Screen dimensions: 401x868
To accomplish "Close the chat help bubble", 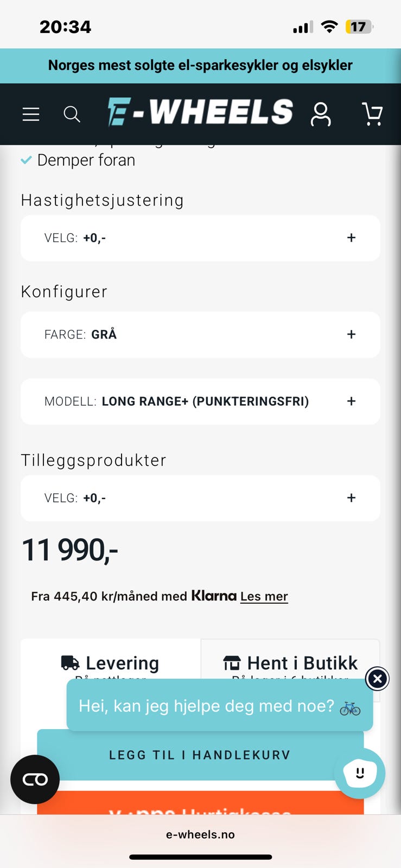I will (x=377, y=679).
